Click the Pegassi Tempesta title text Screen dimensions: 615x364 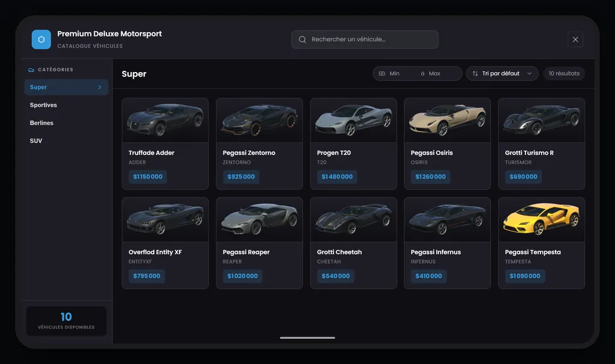(533, 252)
